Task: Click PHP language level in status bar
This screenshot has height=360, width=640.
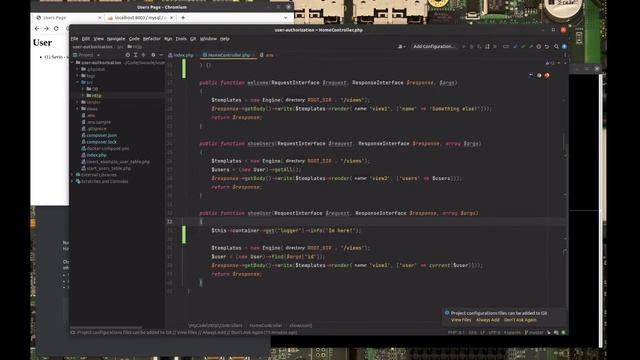Action: pyautogui.click(x=456, y=333)
